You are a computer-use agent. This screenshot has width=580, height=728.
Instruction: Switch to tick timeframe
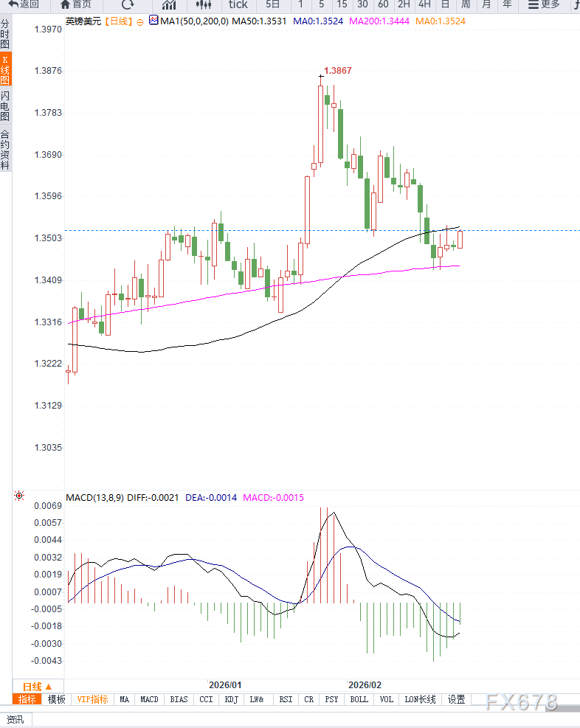[x=238, y=4]
